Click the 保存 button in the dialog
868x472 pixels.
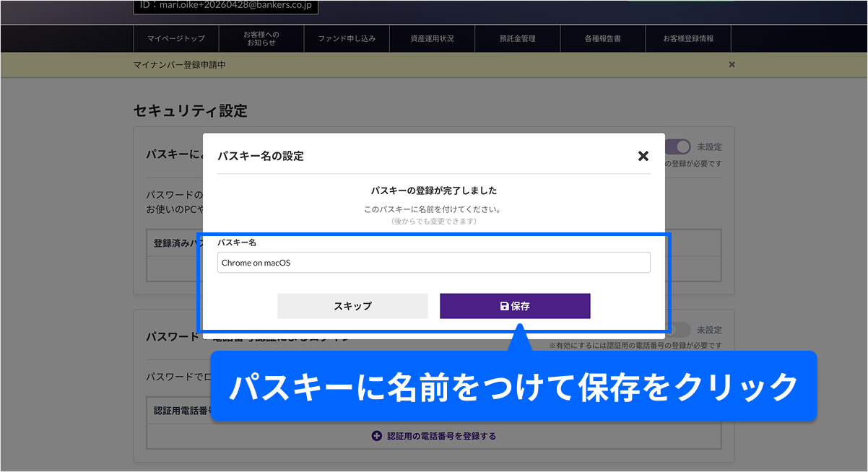tap(515, 306)
